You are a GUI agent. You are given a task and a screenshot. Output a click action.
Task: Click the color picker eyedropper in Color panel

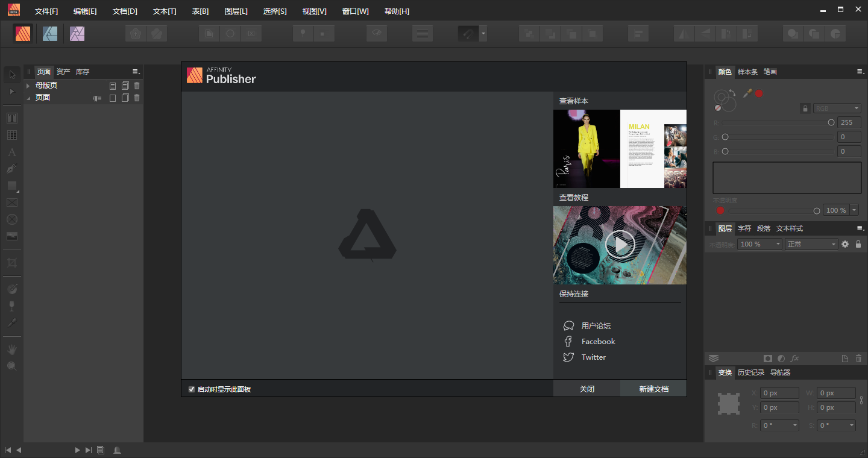747,93
